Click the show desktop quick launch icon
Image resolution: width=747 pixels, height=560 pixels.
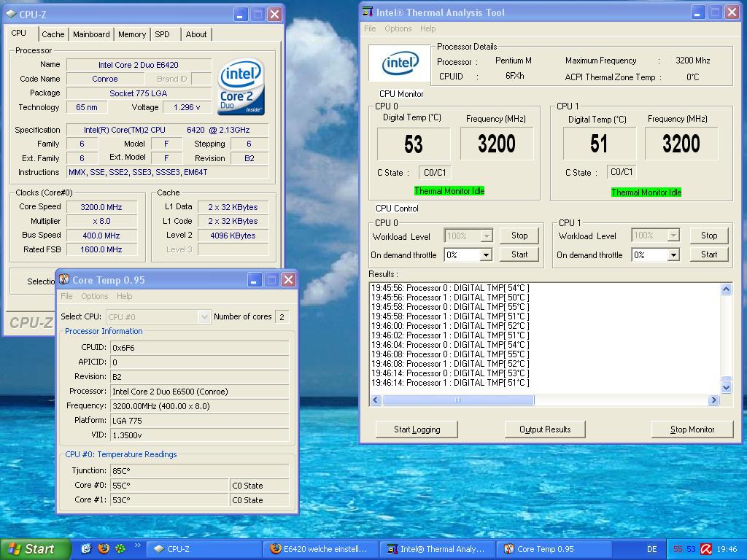click(86, 548)
